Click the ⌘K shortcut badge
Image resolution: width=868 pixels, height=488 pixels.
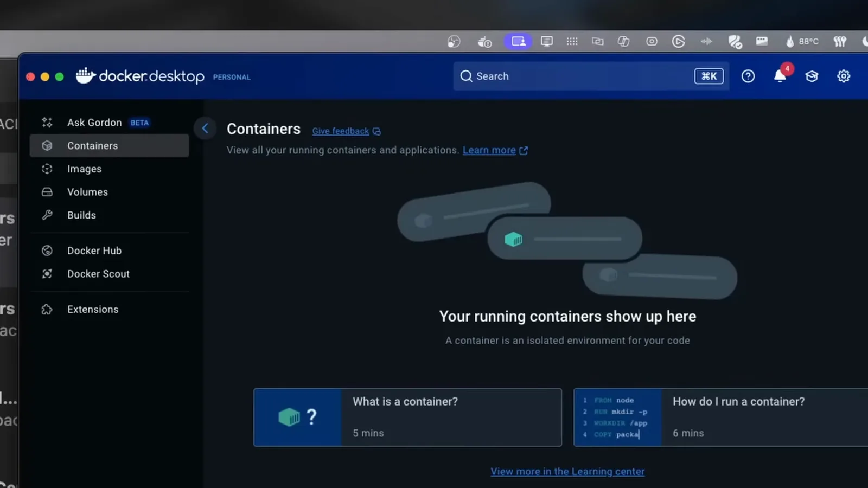[709, 76]
